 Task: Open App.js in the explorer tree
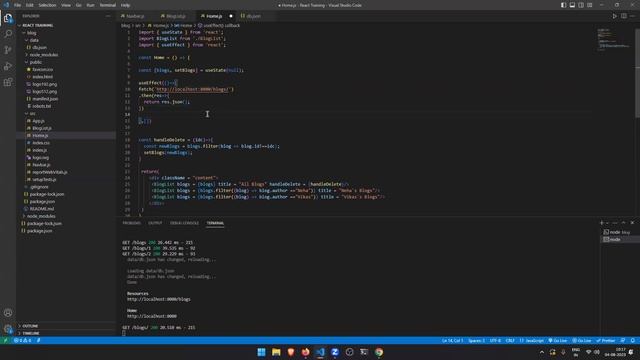tap(38, 121)
